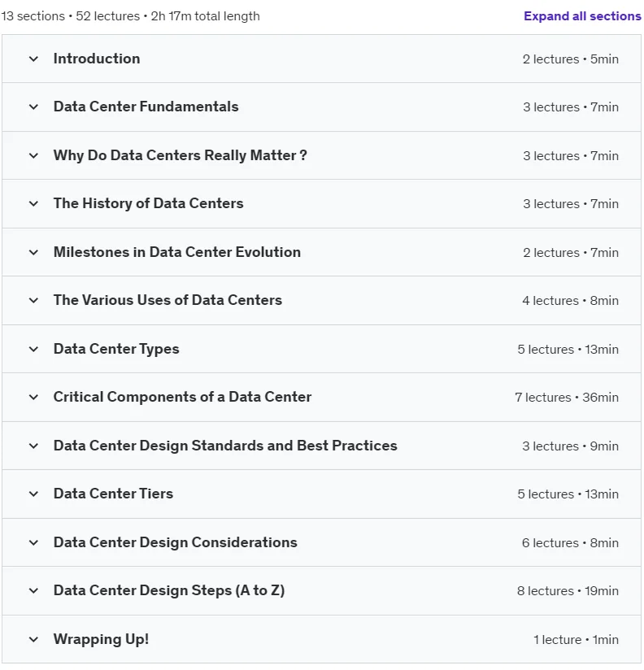Click chevron for The Various Uses of Data Centers

(33, 300)
